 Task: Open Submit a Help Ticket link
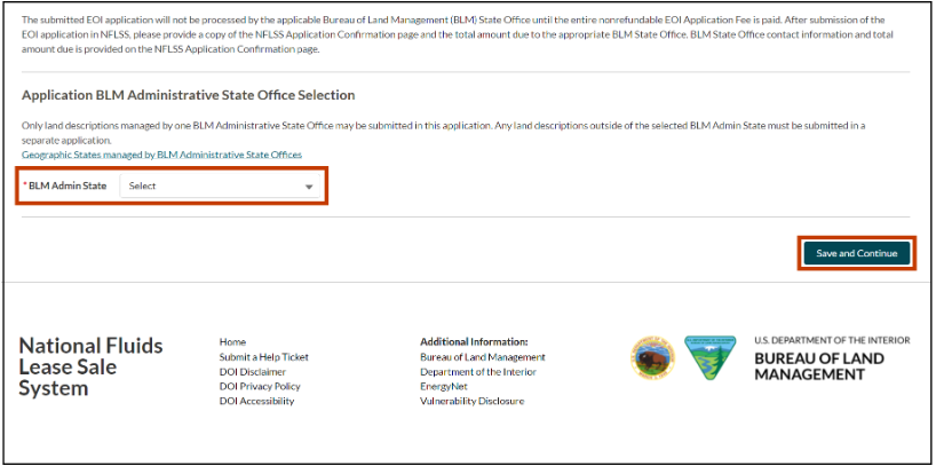click(x=264, y=357)
